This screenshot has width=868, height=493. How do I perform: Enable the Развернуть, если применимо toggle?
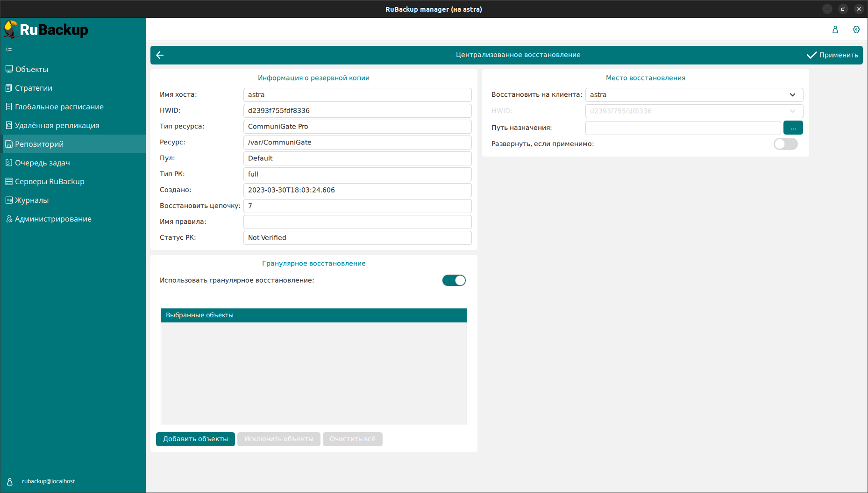785,144
